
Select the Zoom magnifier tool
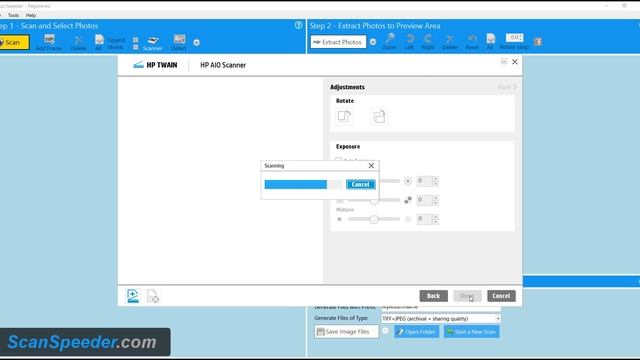[x=389, y=42]
